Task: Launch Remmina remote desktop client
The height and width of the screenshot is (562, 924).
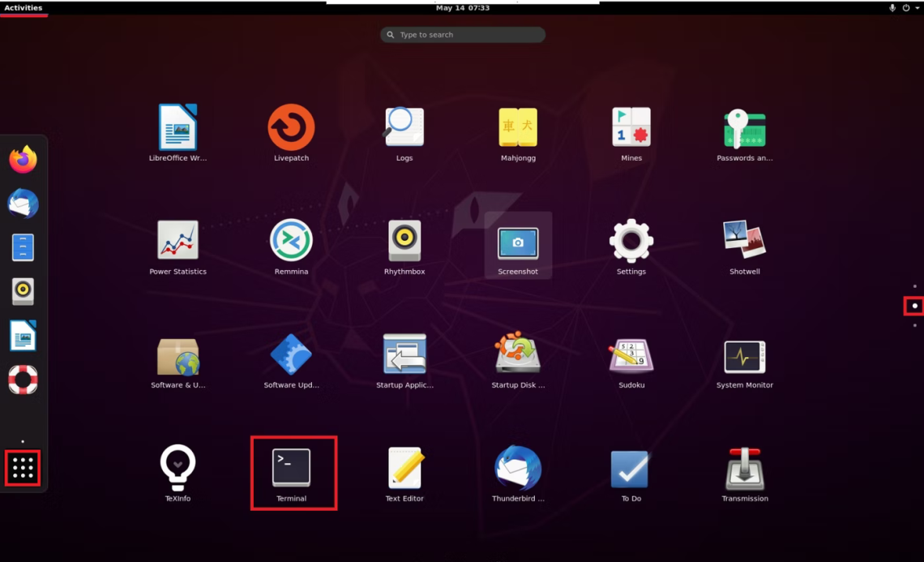Action: (291, 247)
